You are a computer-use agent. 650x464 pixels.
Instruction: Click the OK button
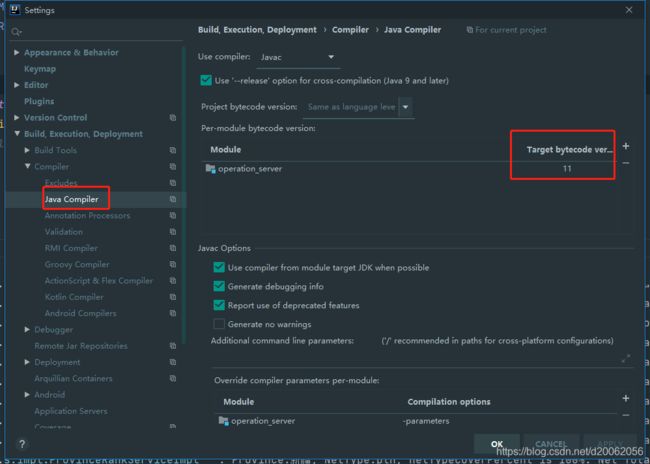(x=497, y=444)
